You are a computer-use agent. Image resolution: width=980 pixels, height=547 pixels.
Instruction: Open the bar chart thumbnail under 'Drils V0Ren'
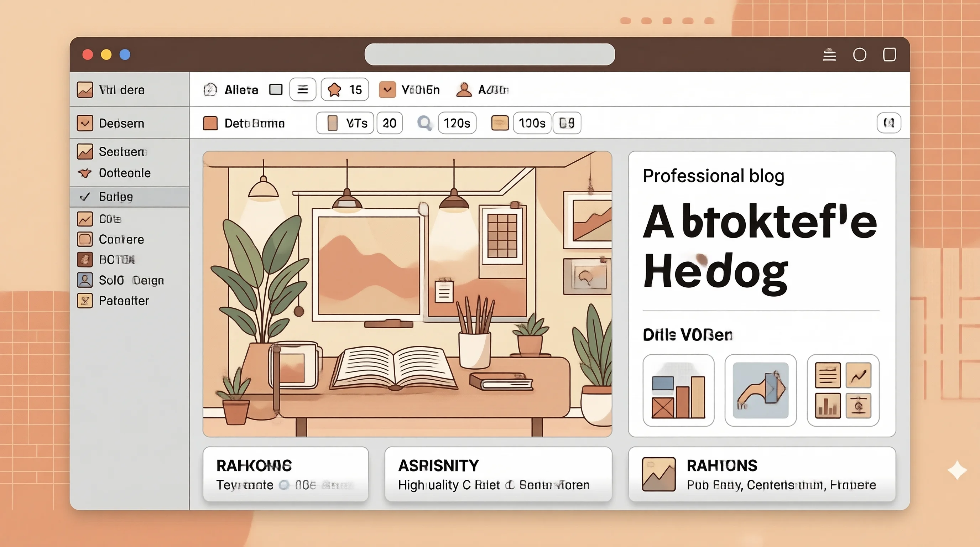click(x=678, y=390)
